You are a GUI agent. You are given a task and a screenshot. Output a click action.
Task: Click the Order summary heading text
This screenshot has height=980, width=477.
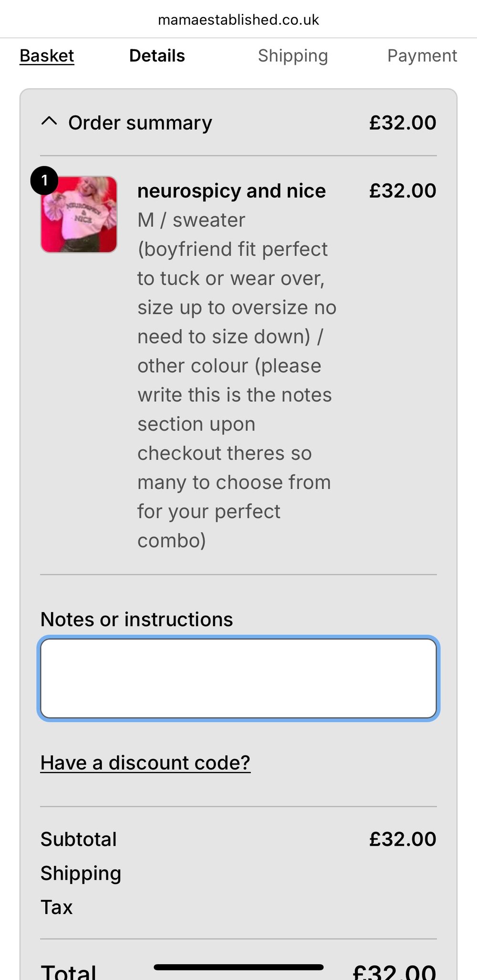pos(140,123)
